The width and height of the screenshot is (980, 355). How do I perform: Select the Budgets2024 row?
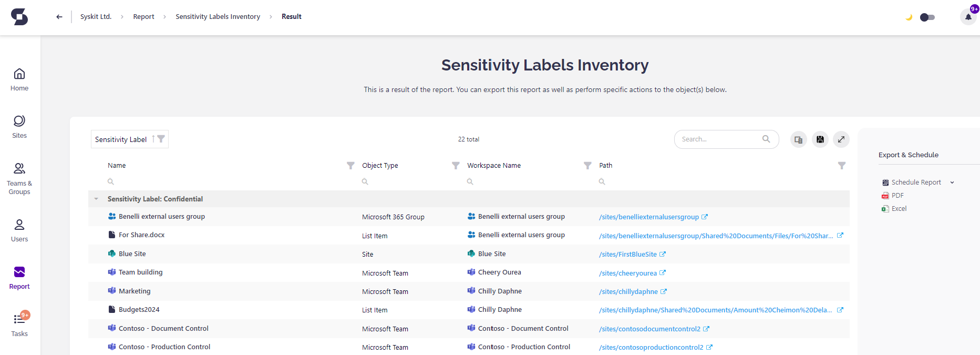click(469, 310)
